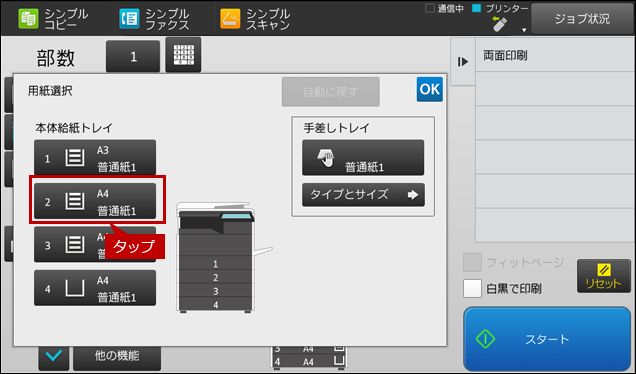Select tray 2 A4 plain paper

[x=95, y=201]
